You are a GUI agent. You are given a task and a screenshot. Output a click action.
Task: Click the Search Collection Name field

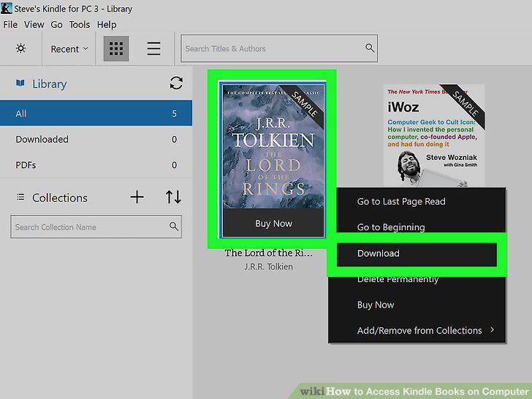pos(96,227)
